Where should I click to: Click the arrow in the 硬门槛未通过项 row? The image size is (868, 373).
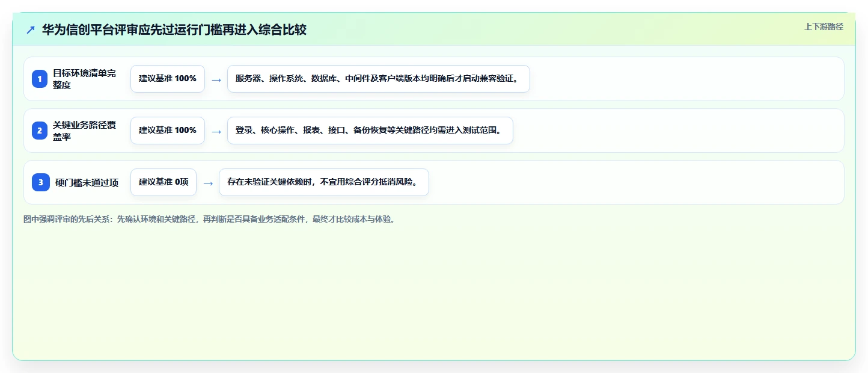(x=208, y=183)
